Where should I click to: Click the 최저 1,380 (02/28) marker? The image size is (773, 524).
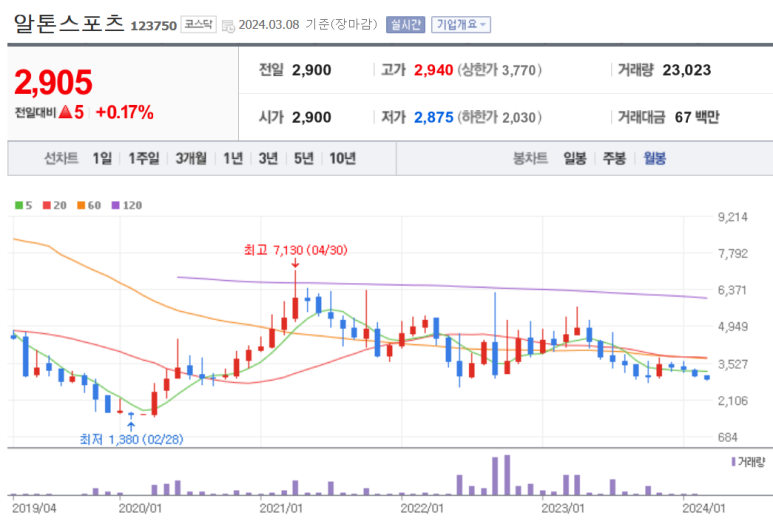pos(132,439)
